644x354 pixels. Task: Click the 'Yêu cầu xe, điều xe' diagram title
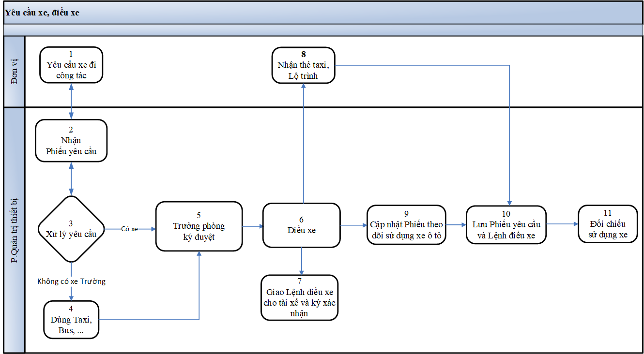coord(42,13)
